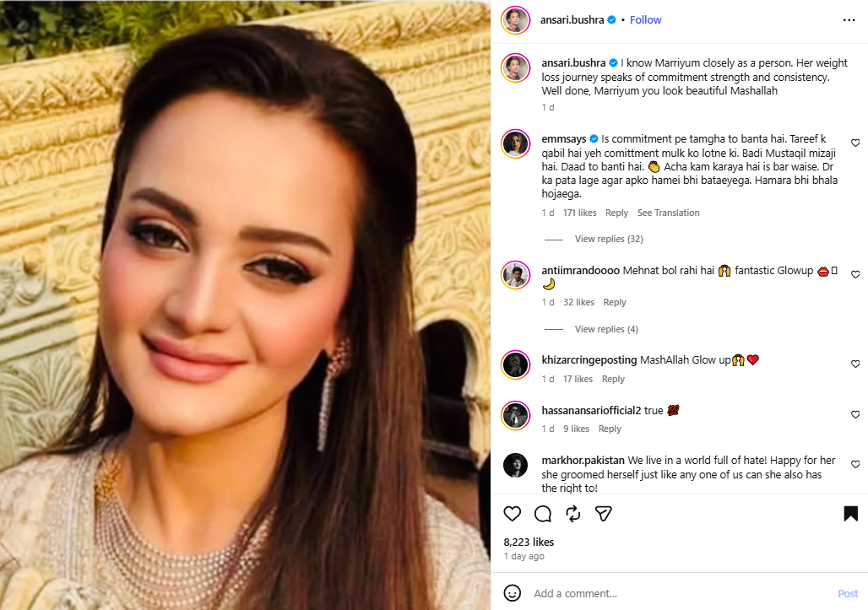Open the emoji picker in the comment box
Image resolution: width=868 pixels, height=610 pixels.
pyautogui.click(x=512, y=593)
